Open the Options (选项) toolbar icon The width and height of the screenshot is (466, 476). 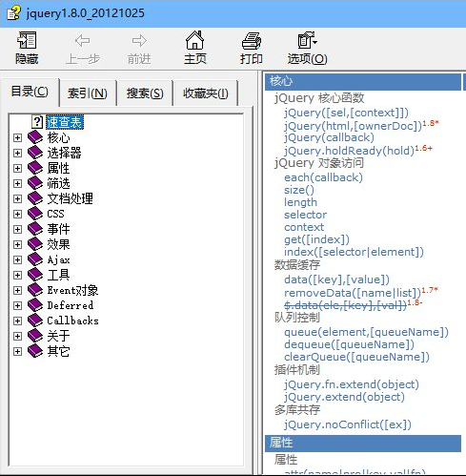(307, 40)
